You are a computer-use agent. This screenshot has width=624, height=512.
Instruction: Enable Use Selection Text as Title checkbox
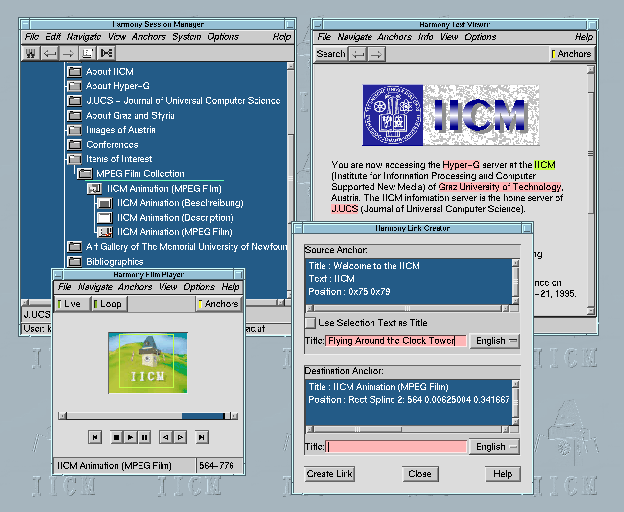311,323
